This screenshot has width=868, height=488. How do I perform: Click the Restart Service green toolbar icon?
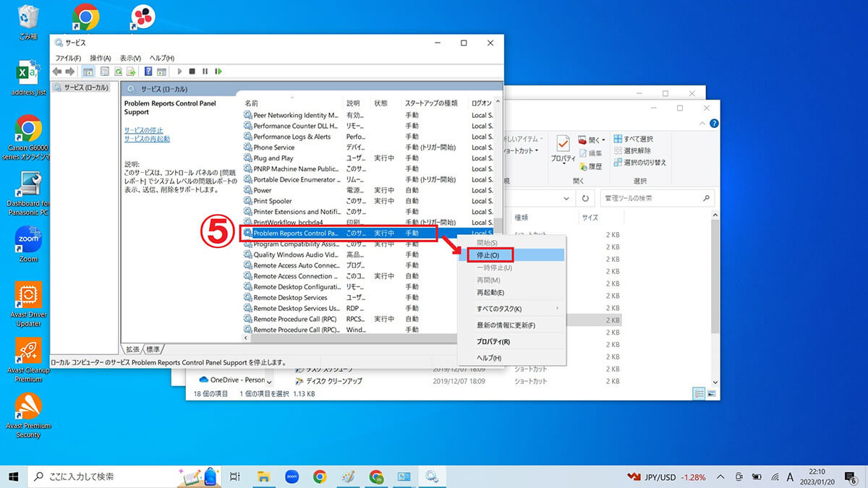coord(218,72)
